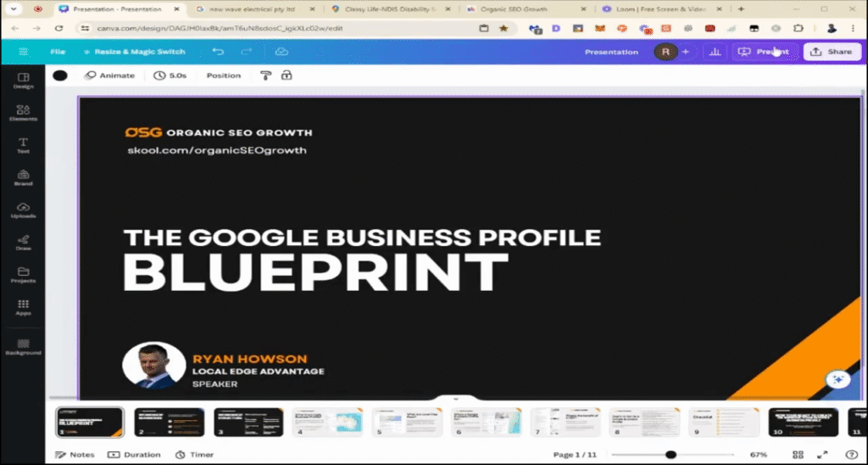Bookmark the page with the star icon
This screenshot has height=465, width=868.
(504, 28)
